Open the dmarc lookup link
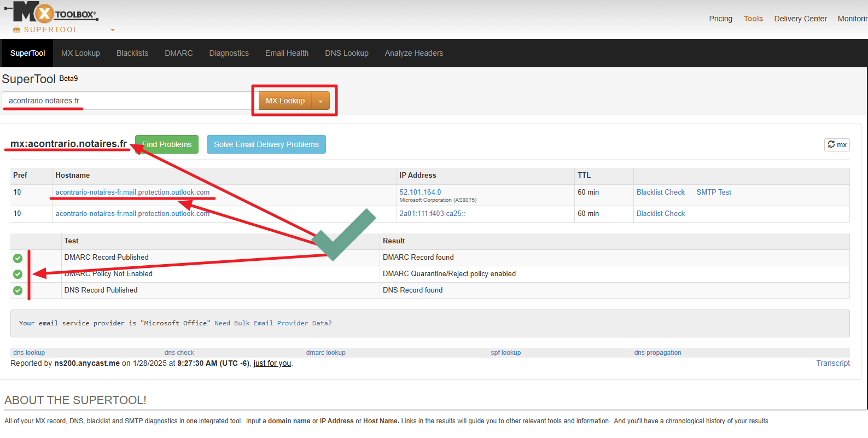This screenshot has height=438, width=868. [x=326, y=353]
